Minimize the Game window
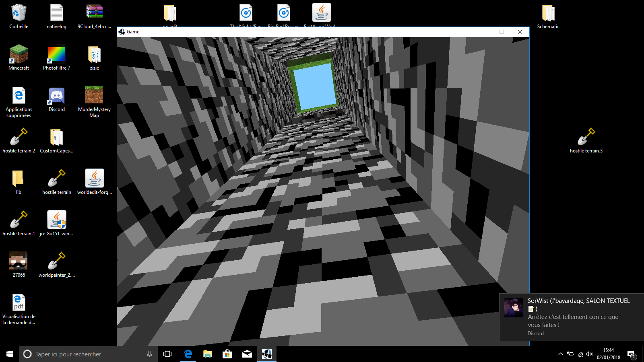 [483, 32]
